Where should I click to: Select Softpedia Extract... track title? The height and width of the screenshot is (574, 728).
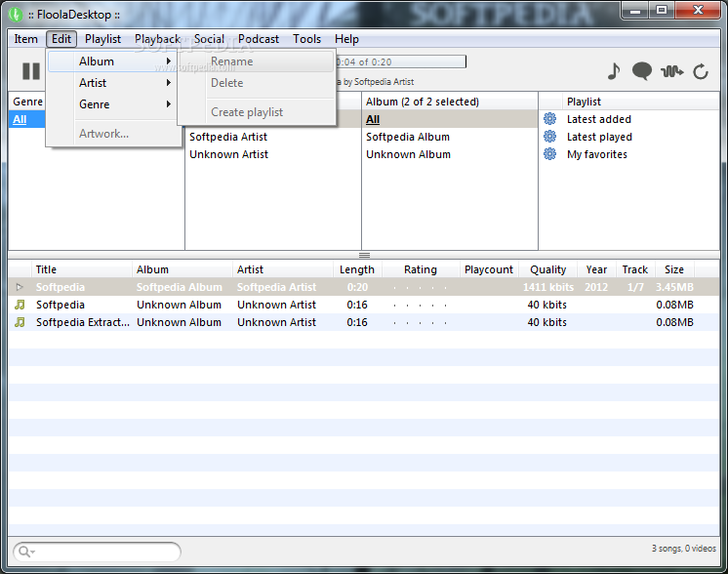point(83,322)
